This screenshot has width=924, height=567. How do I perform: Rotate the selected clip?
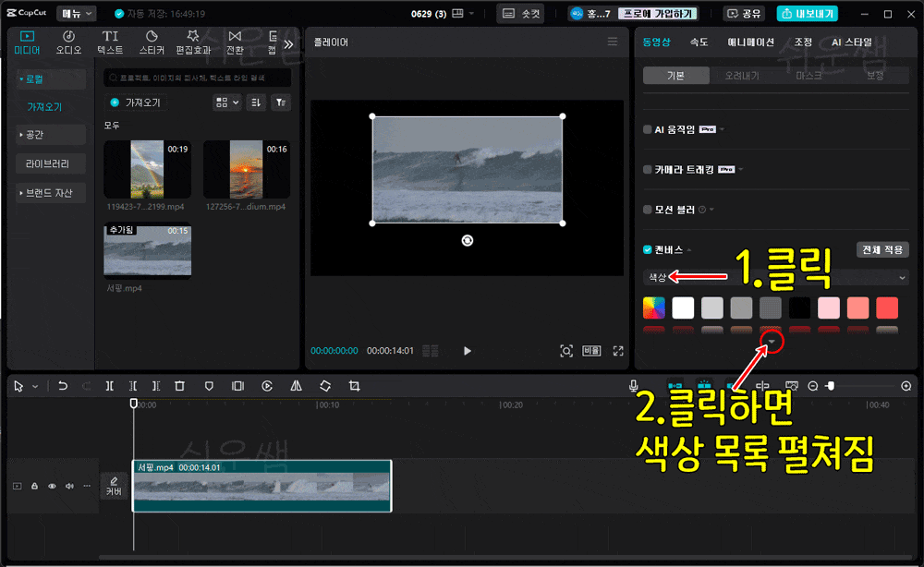tap(325, 386)
